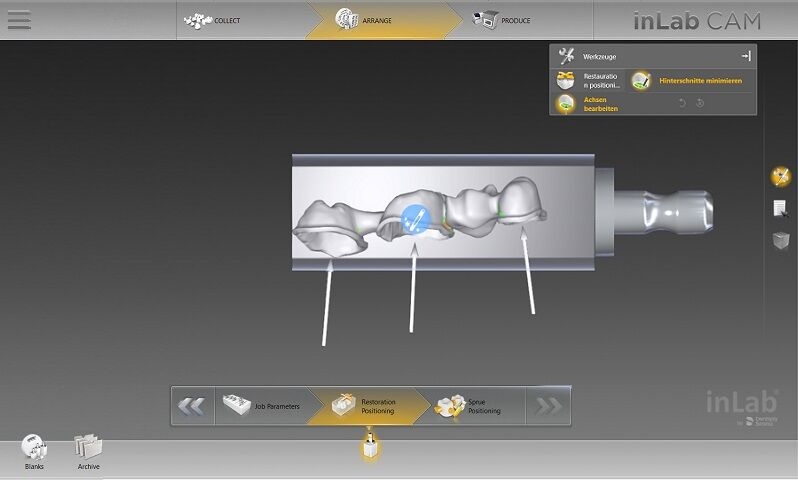The width and height of the screenshot is (798, 480).
Task: Open the document objects side icon
Action: (x=781, y=208)
